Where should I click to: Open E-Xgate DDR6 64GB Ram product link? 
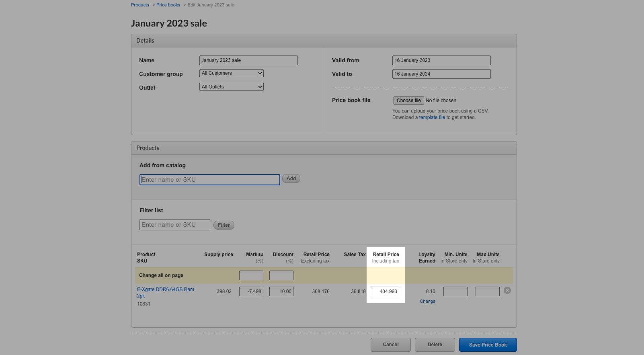pos(165,289)
